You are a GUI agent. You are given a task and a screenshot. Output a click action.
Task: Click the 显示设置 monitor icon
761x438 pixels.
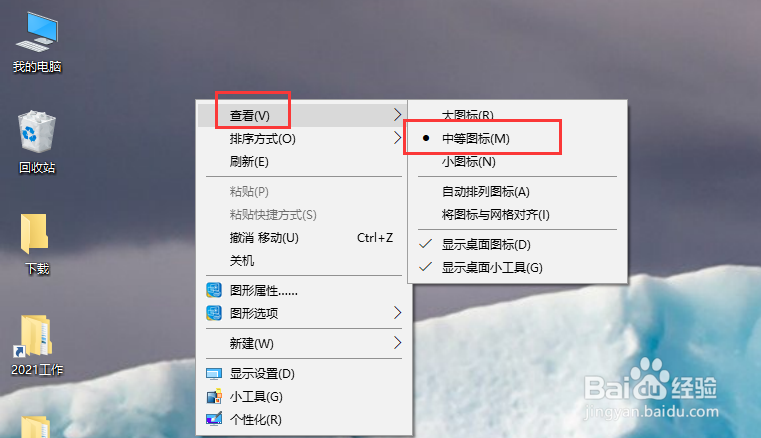(214, 373)
